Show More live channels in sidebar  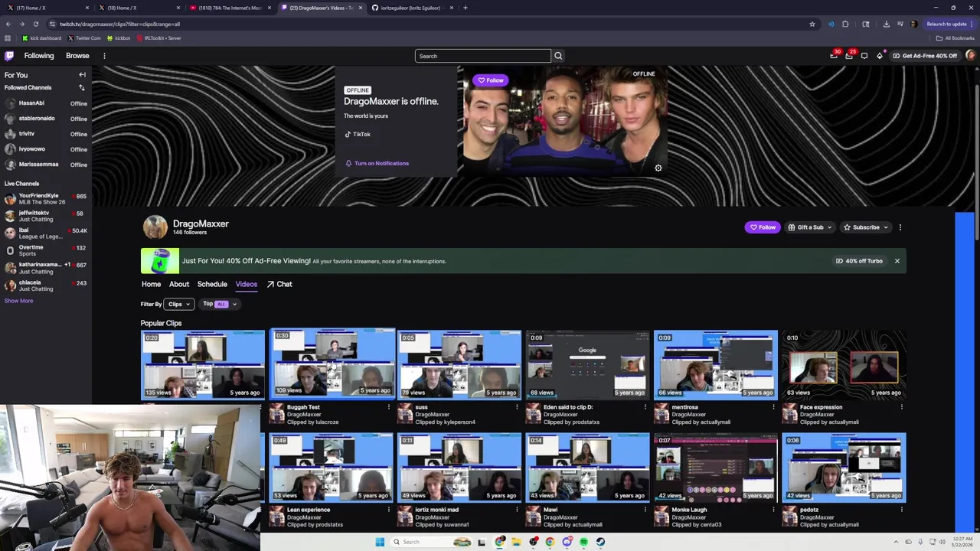18,301
